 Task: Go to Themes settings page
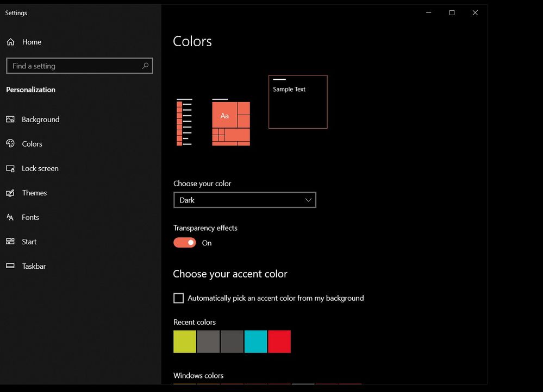point(34,193)
